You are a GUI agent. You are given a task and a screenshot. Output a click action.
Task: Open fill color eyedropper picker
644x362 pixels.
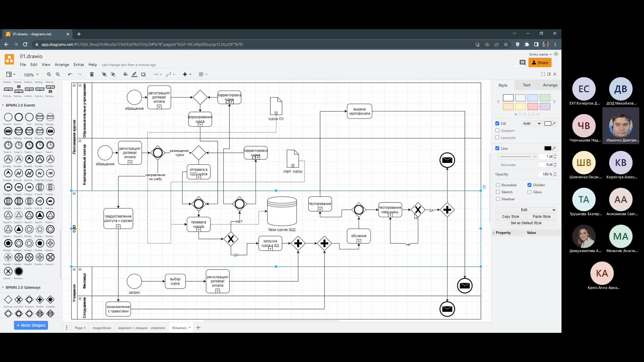[554, 123]
